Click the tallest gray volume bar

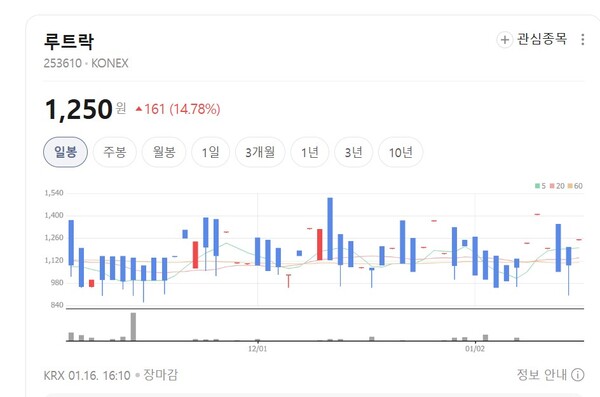click(x=133, y=327)
